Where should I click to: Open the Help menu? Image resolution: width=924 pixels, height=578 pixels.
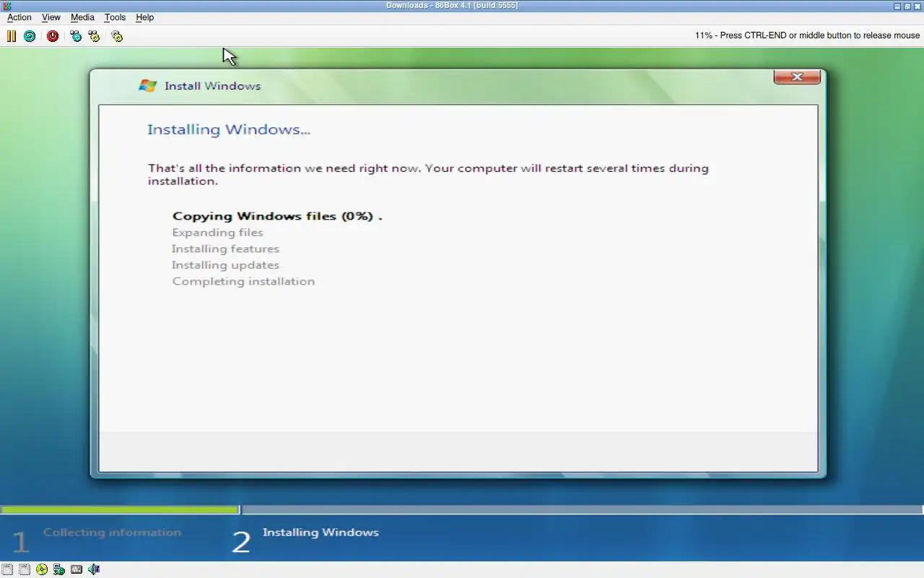click(144, 17)
